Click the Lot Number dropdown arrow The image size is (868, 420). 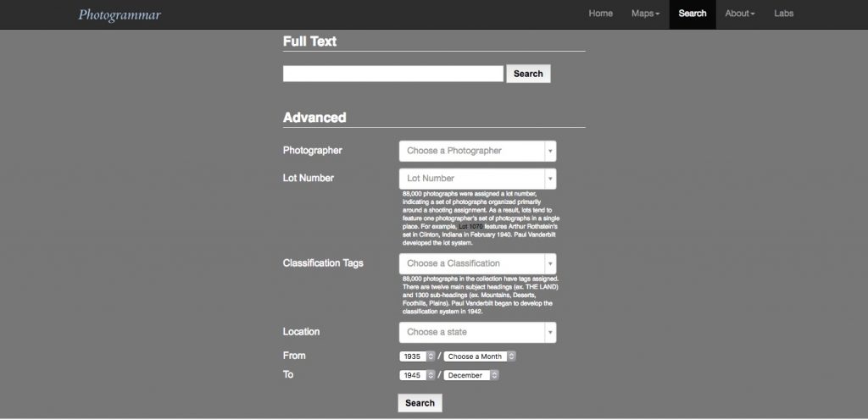(x=550, y=179)
